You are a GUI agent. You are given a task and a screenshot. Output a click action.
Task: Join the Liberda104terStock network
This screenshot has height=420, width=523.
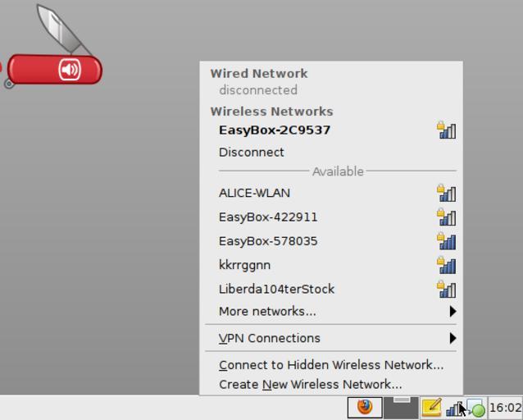276,289
